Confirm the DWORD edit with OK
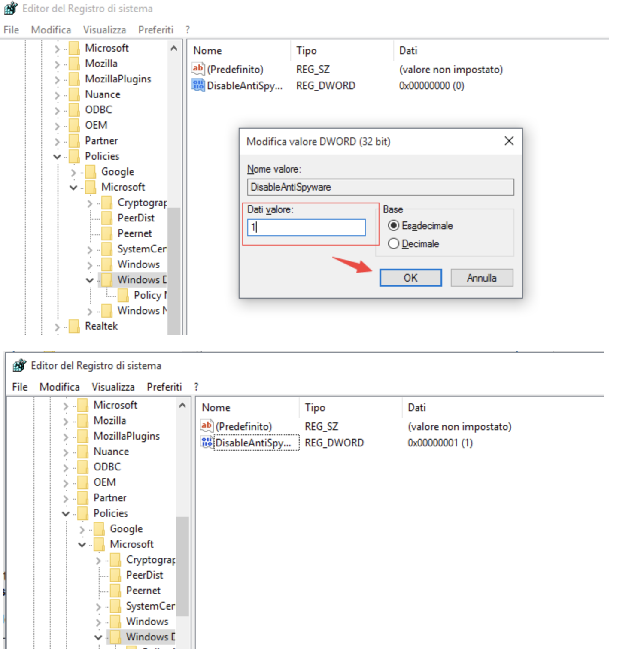The height and width of the screenshot is (655, 644). click(410, 278)
